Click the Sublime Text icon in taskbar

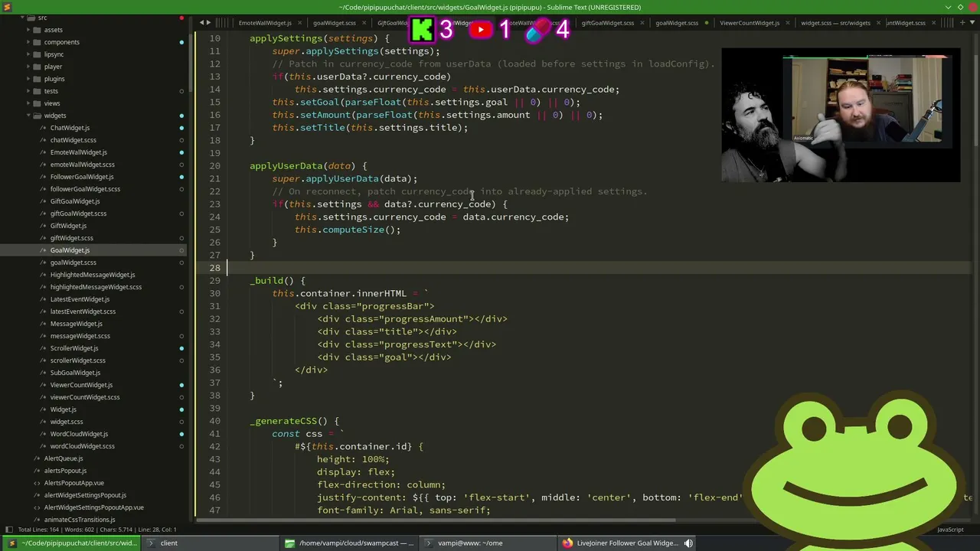click(11, 543)
